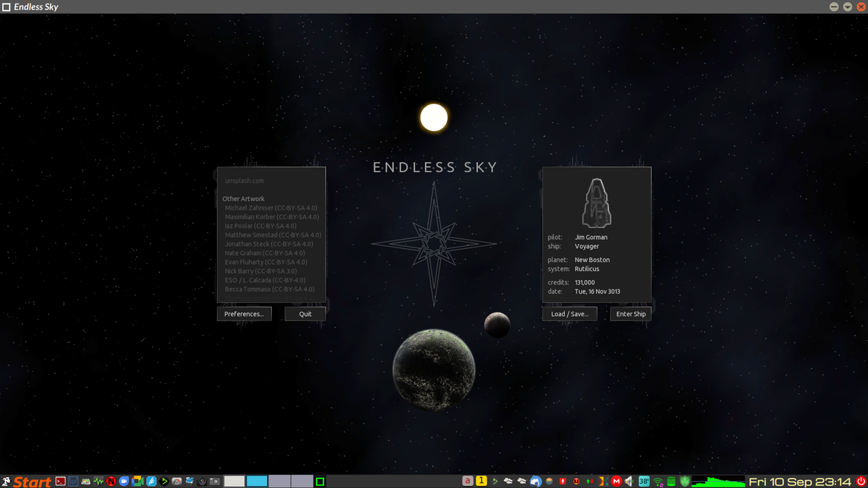Image resolution: width=868 pixels, height=488 pixels.
Task: Open the Preferences dialog
Action: [244, 314]
